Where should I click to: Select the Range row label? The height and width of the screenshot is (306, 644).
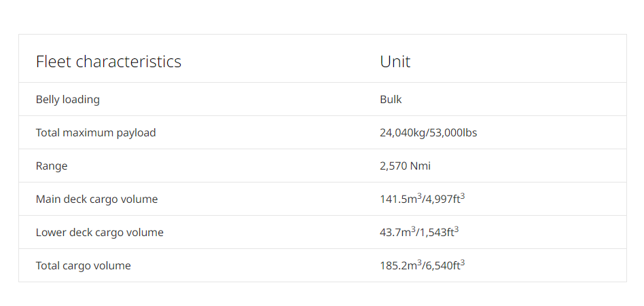point(52,166)
